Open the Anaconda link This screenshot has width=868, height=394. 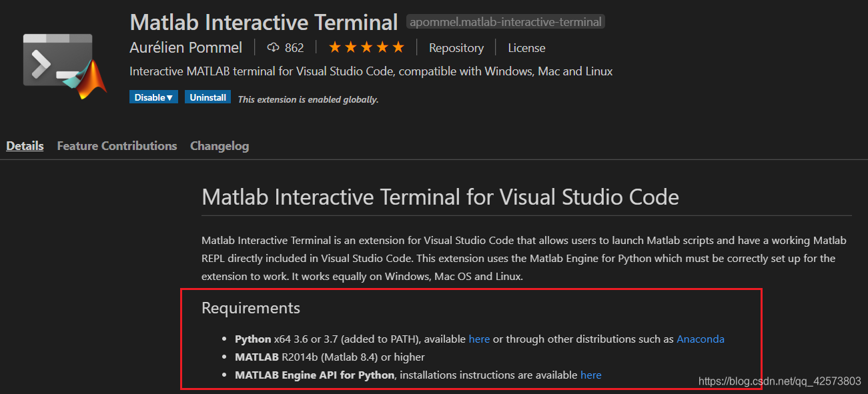701,339
